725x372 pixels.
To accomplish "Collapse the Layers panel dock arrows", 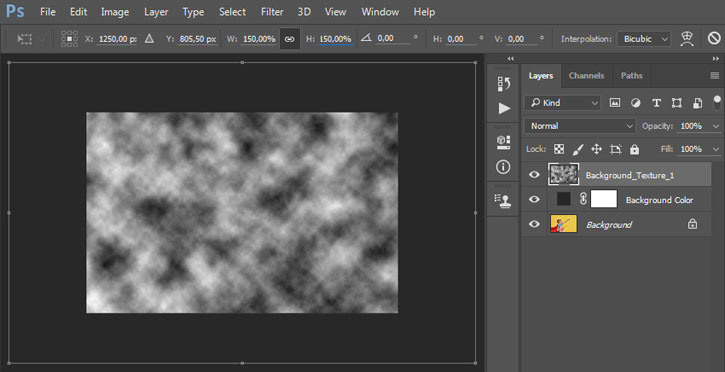I will (716, 59).
